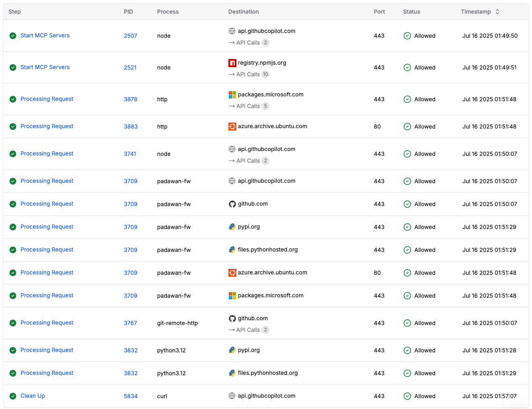This screenshot has width=532, height=409.
Task: Click Allowed status icon in PID 2521 row
Action: point(407,67)
